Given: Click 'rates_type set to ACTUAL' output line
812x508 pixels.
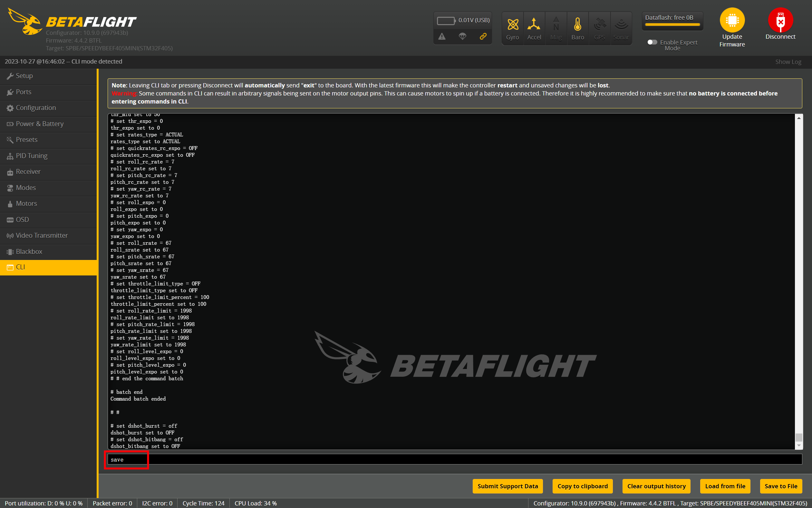Looking at the screenshot, I should click(x=145, y=142).
